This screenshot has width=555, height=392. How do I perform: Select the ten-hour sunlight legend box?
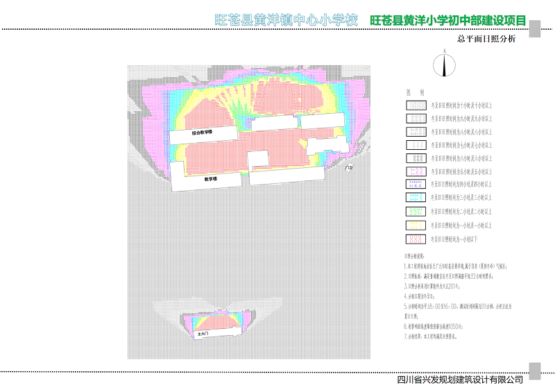[x=416, y=105]
